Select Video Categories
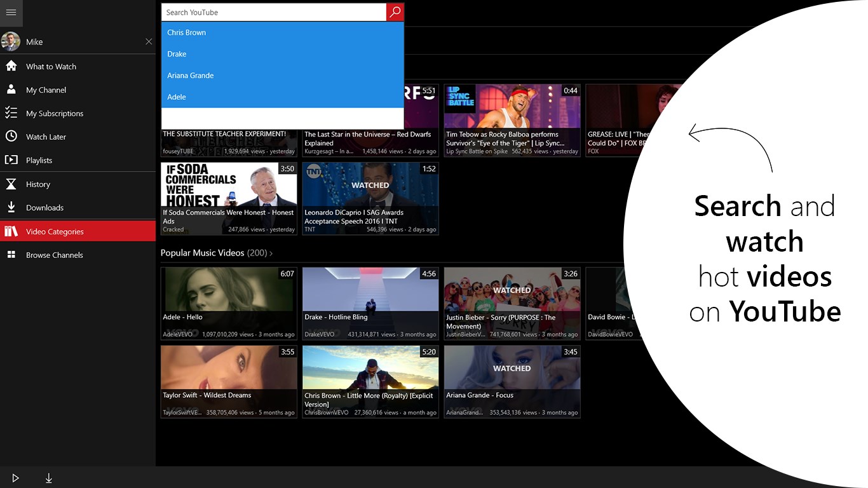Image resolution: width=868 pixels, height=488 pixels. click(78, 231)
